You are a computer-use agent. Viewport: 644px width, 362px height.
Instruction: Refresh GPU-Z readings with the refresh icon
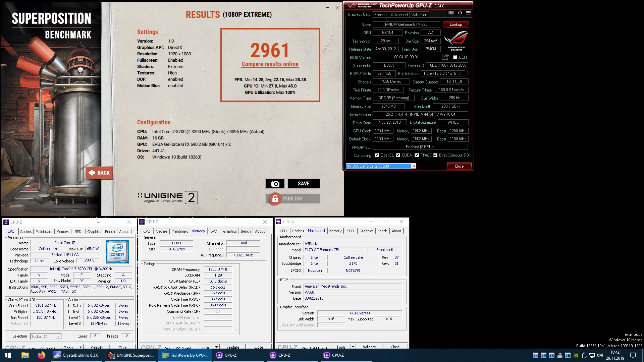click(x=460, y=13)
